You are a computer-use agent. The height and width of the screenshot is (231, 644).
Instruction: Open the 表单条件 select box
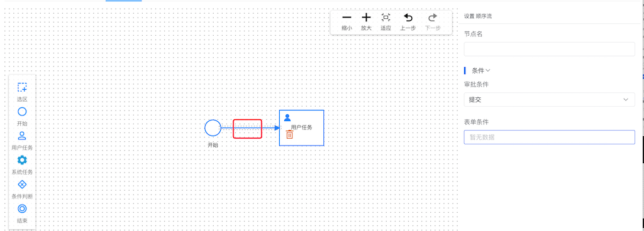click(x=549, y=137)
